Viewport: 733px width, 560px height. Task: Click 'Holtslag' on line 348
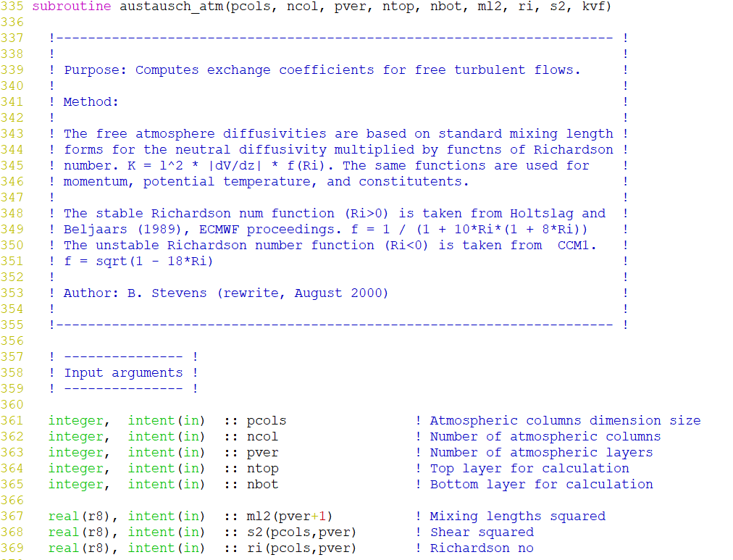pos(541,214)
